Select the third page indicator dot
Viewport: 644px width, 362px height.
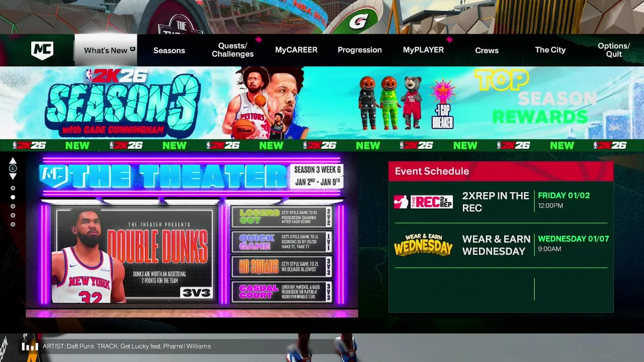coord(13,206)
